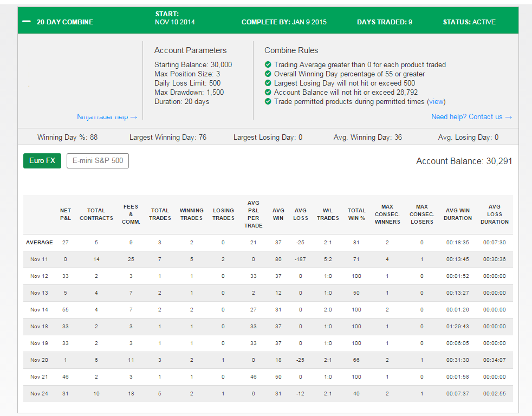Click the 40 total win % for Nov 24

(356, 394)
